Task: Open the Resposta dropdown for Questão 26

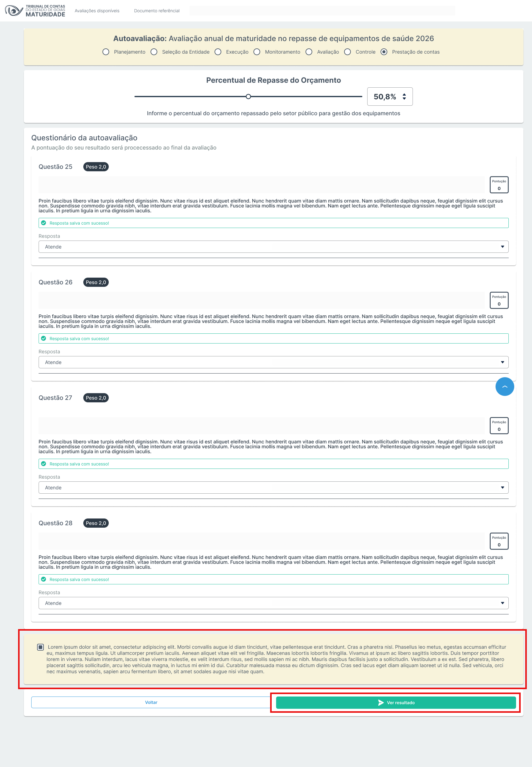Action: click(273, 362)
